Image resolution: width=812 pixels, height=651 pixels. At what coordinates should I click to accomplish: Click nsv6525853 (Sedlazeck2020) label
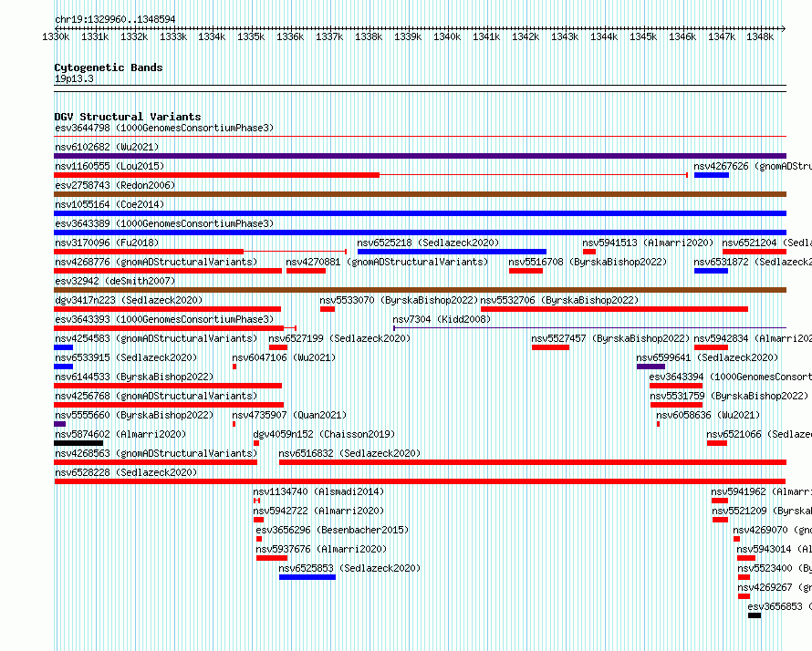click(349, 568)
